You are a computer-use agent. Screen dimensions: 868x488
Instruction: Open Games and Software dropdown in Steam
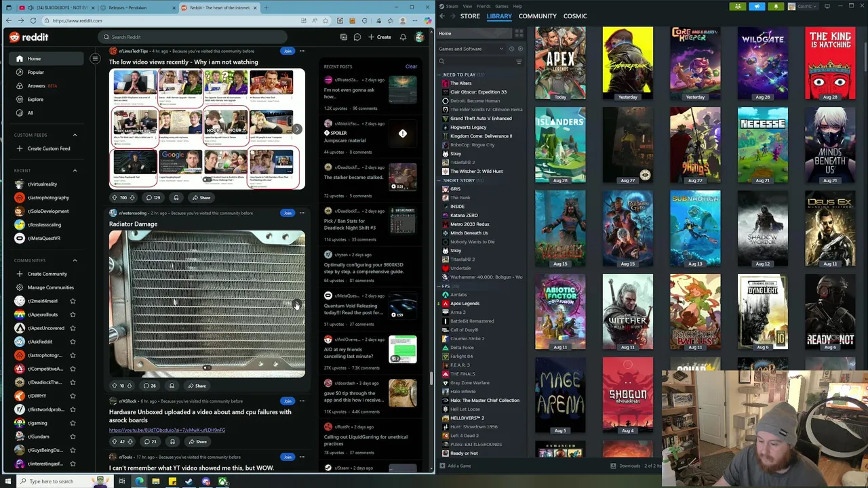(x=471, y=49)
